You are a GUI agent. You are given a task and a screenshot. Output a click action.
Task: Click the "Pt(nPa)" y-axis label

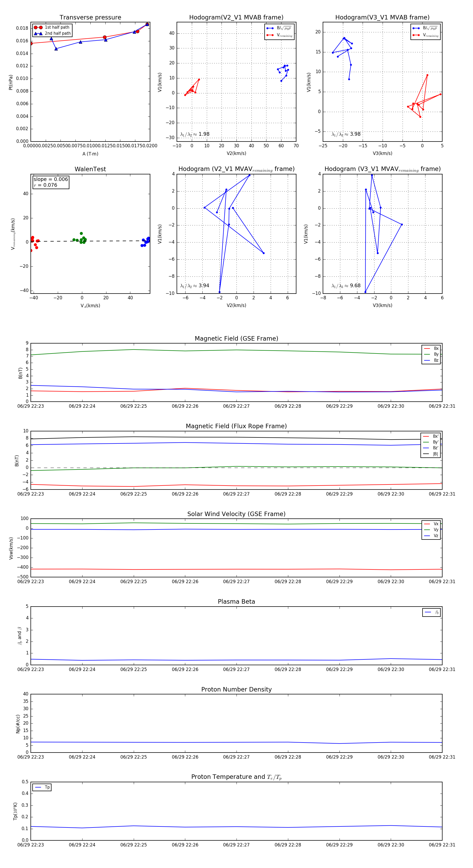click(x=11, y=82)
